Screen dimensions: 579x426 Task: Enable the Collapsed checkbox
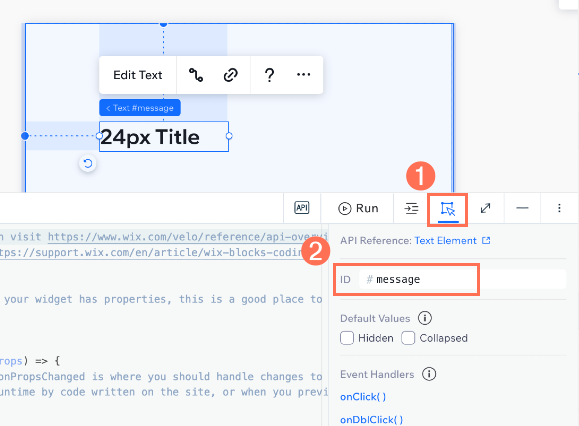[408, 338]
